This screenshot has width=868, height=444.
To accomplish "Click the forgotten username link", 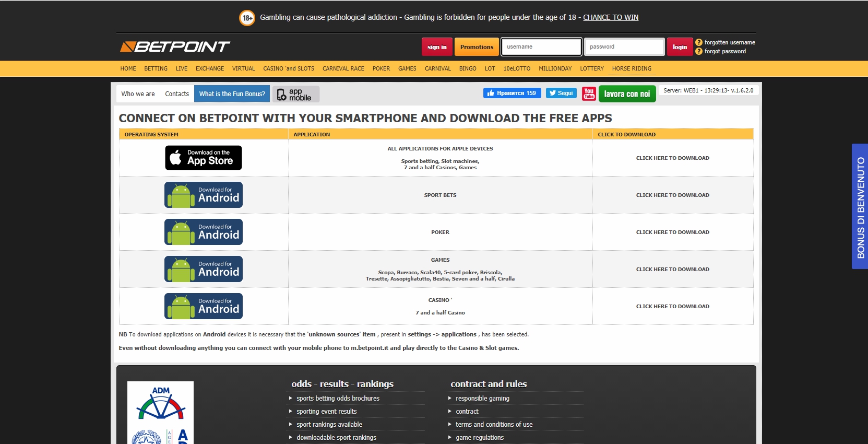I will pyautogui.click(x=730, y=42).
